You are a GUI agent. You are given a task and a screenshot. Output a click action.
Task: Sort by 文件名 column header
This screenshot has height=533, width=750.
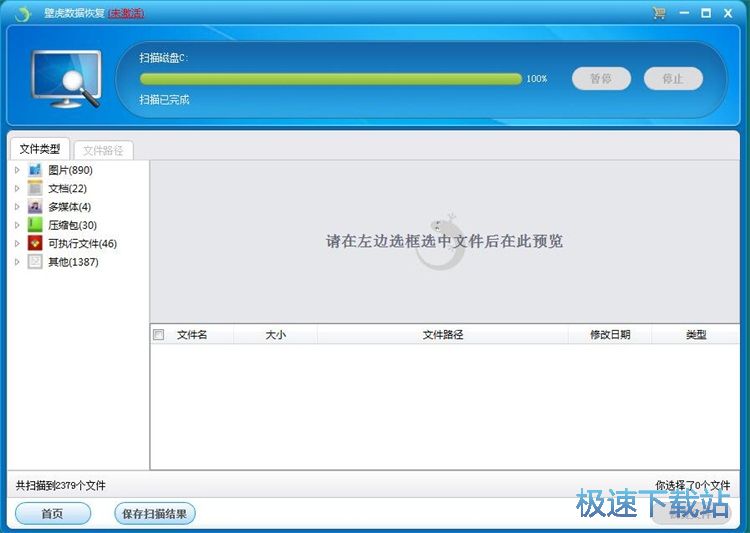192,334
